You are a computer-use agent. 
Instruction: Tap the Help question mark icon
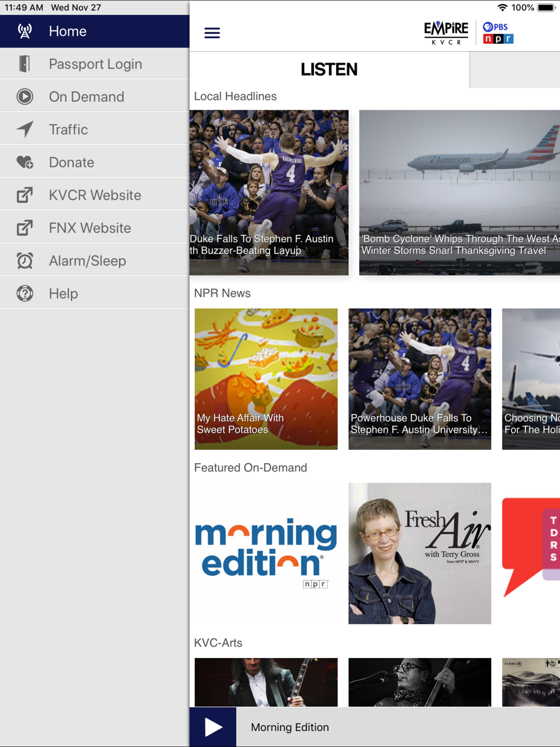tap(25, 293)
